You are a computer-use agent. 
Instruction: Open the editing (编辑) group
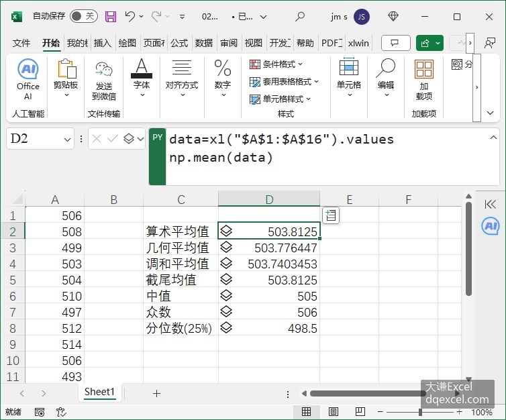386,78
